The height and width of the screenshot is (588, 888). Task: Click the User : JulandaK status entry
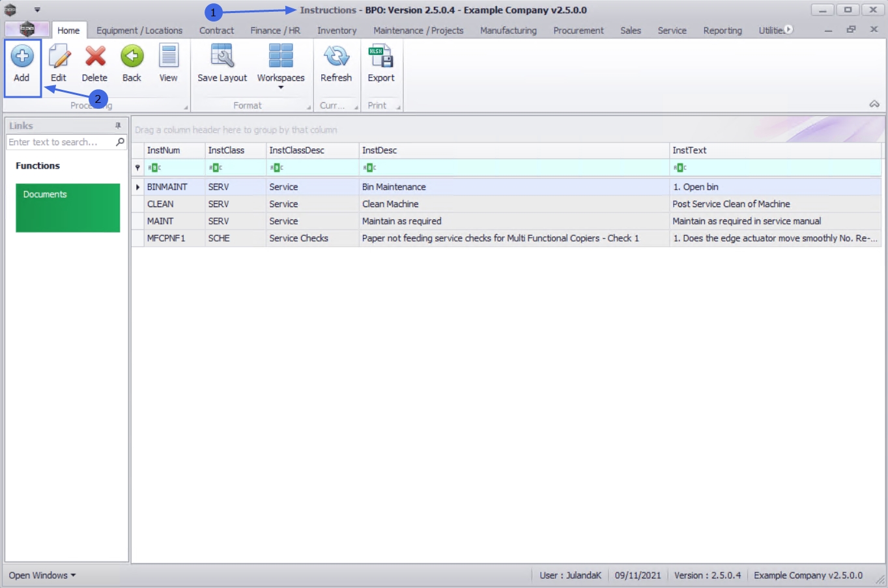pos(570,575)
